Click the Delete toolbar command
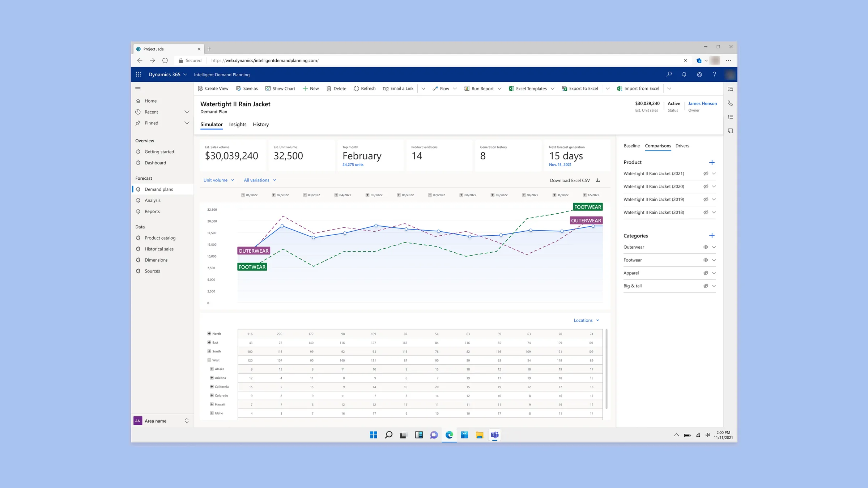This screenshot has width=868, height=488. [x=336, y=89]
